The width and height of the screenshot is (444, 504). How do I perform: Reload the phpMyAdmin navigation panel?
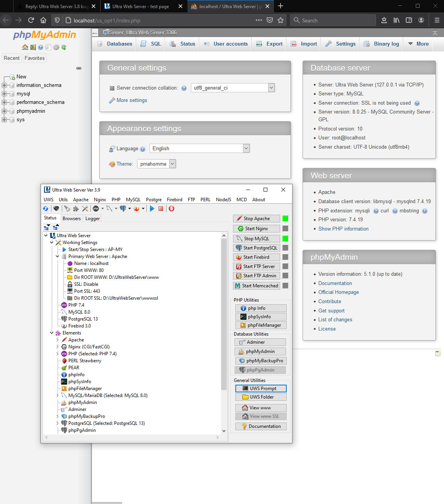[x=64, y=47]
